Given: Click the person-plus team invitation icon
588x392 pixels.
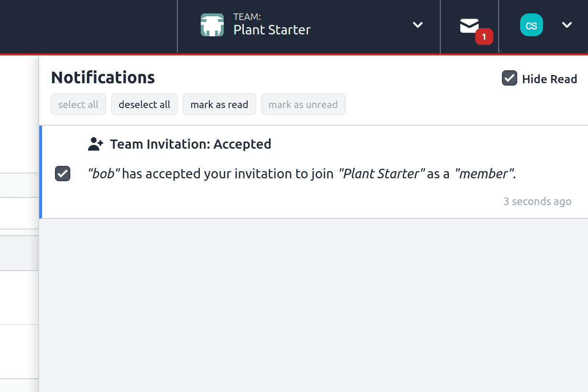Looking at the screenshot, I should [x=95, y=143].
